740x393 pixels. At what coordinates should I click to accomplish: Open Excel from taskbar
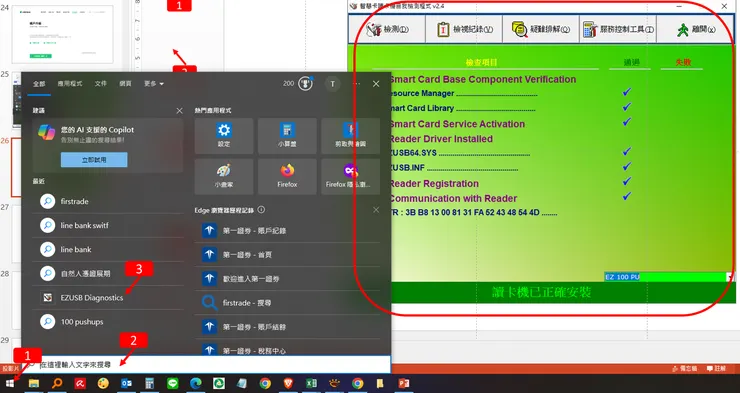tap(311, 384)
